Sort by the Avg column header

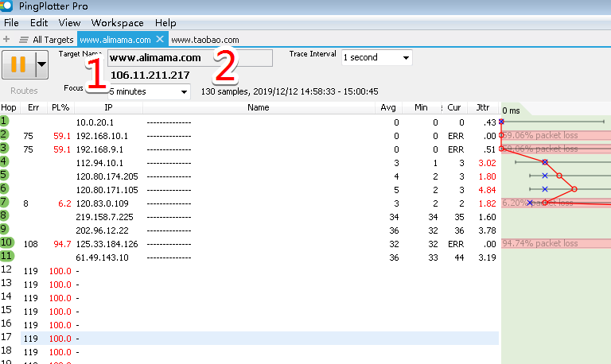click(388, 108)
